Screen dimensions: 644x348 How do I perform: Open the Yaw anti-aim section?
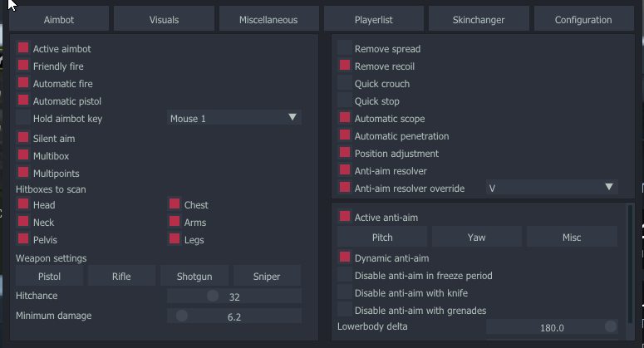point(476,237)
